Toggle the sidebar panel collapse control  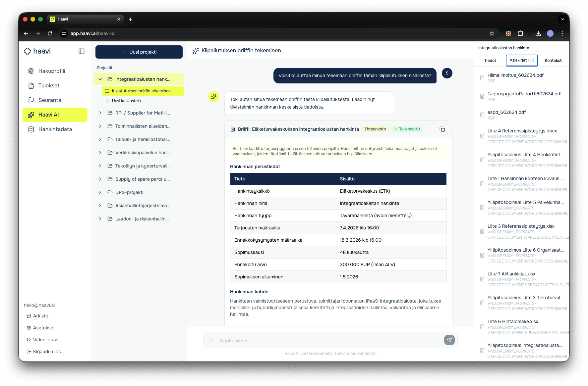tap(81, 51)
